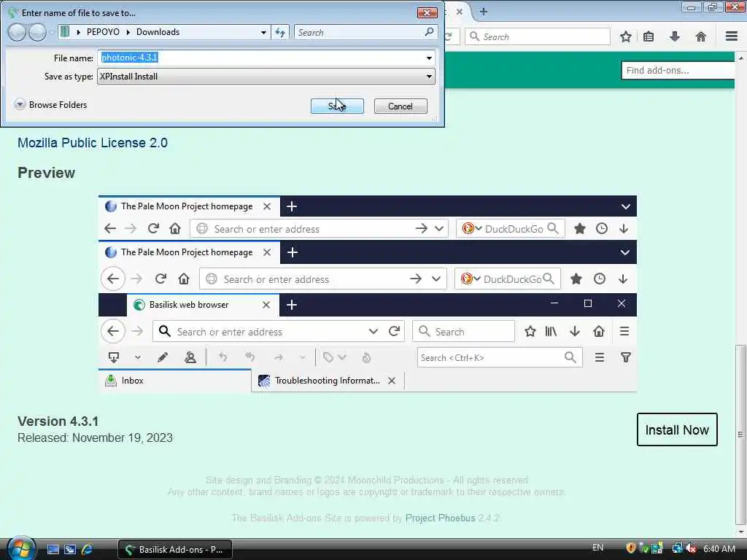747x560 pixels.
Task: Click the Version 4.3.1 heading
Action: pos(58,421)
